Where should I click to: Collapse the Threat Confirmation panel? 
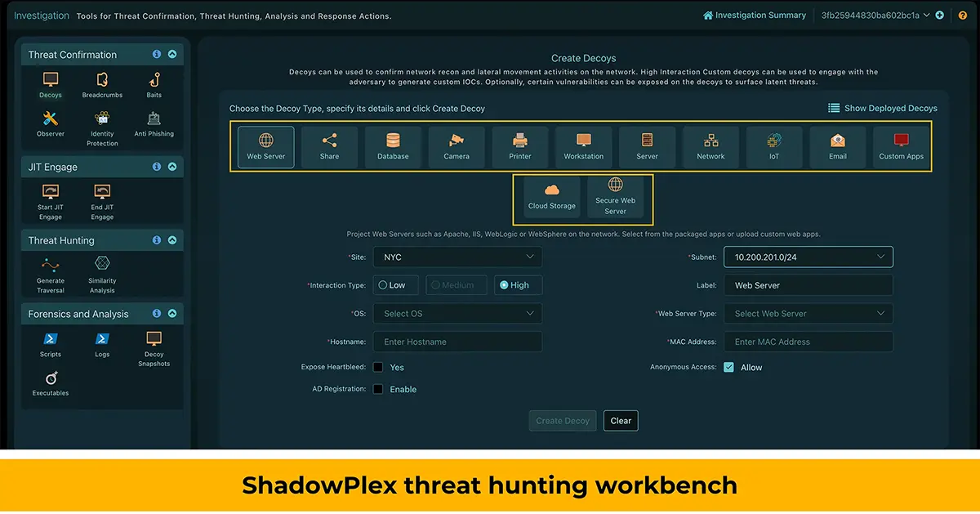(x=172, y=55)
